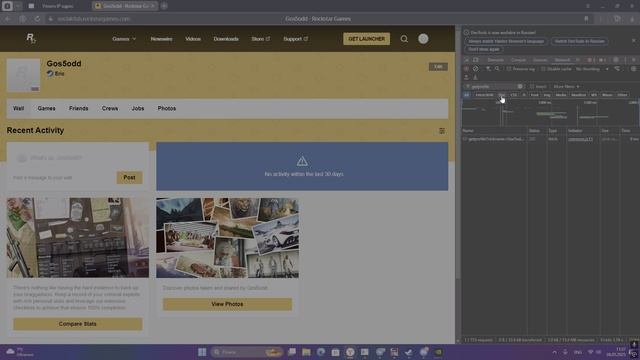Viewport: 640px width, 360px height.
Task: Select the CSS request type filter
Action: [x=513, y=95]
